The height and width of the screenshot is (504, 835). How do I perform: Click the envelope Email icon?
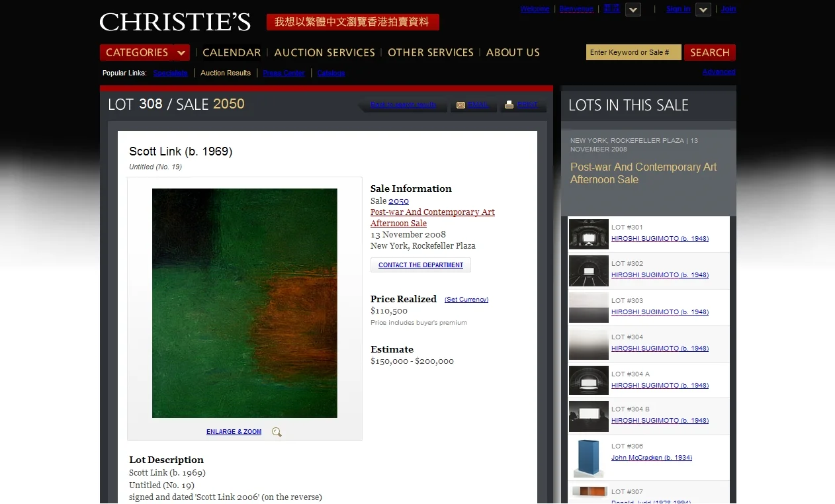461,105
